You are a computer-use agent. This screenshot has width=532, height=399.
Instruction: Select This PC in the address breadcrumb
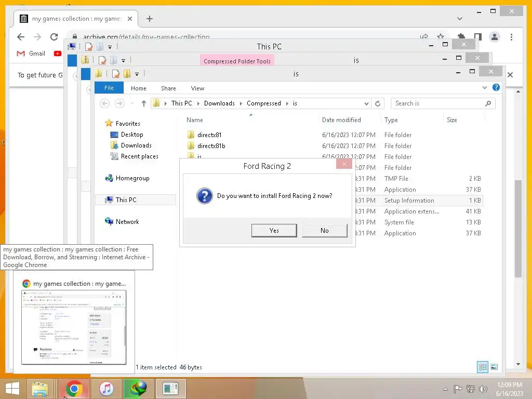tap(181, 103)
